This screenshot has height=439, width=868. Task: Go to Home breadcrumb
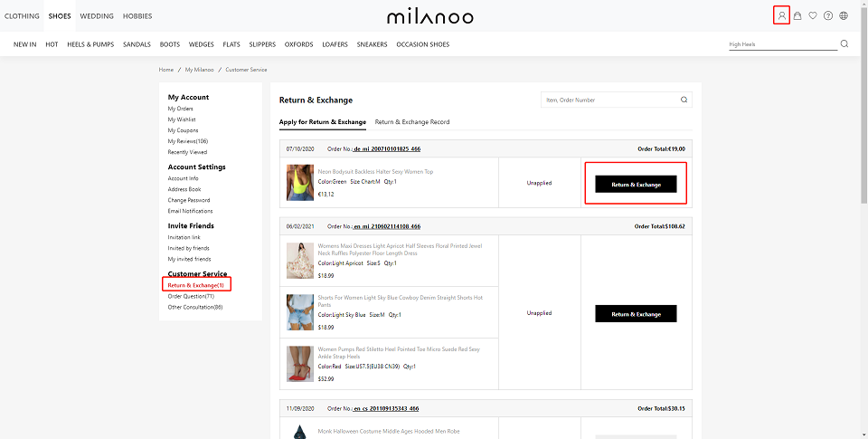(x=166, y=70)
